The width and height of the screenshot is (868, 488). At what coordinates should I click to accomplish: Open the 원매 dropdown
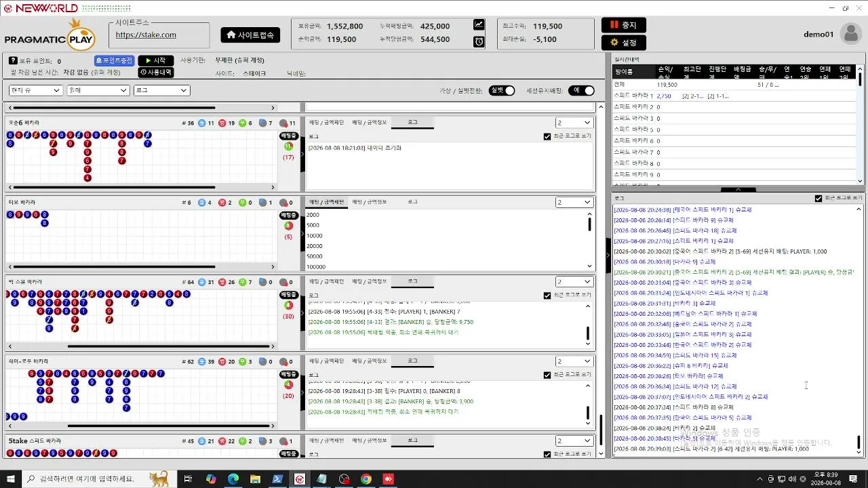tap(98, 90)
